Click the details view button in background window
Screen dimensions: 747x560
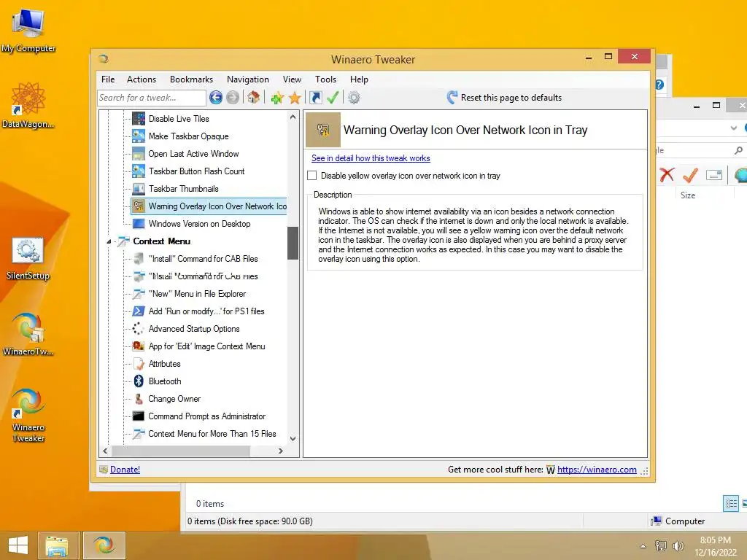pos(731,503)
